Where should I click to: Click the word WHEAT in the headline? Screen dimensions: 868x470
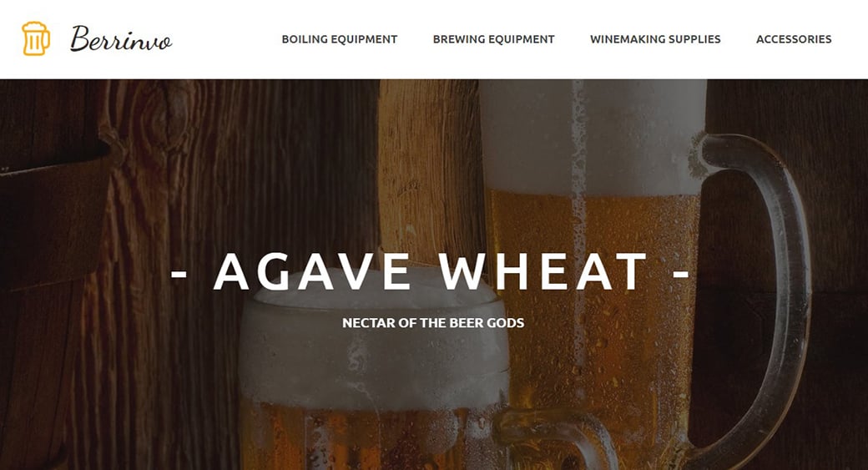[543, 271]
